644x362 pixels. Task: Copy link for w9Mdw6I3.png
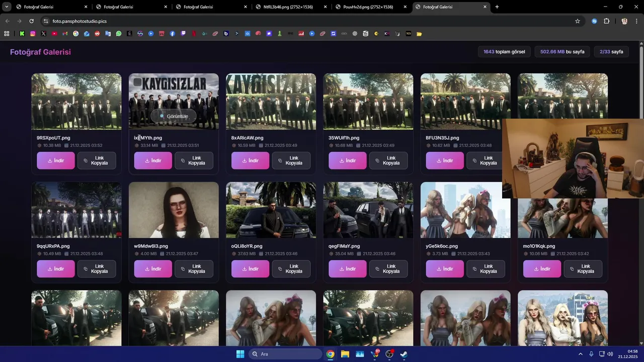[194, 269]
